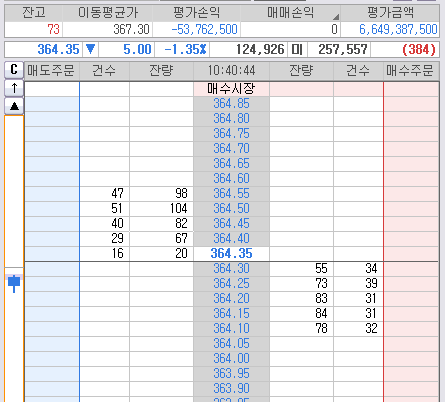Click price 364.75 in the ladder
445x402 pixels.
(231, 134)
